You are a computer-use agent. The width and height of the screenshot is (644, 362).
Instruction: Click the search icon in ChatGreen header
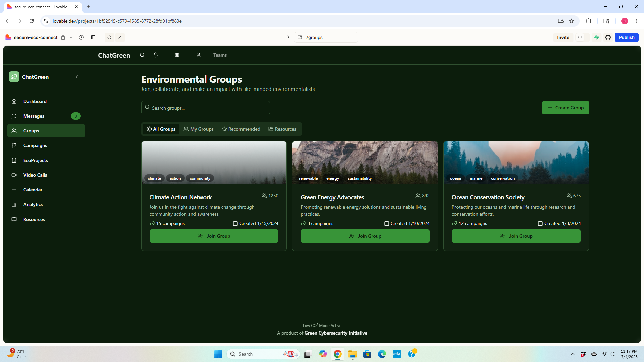142,55
